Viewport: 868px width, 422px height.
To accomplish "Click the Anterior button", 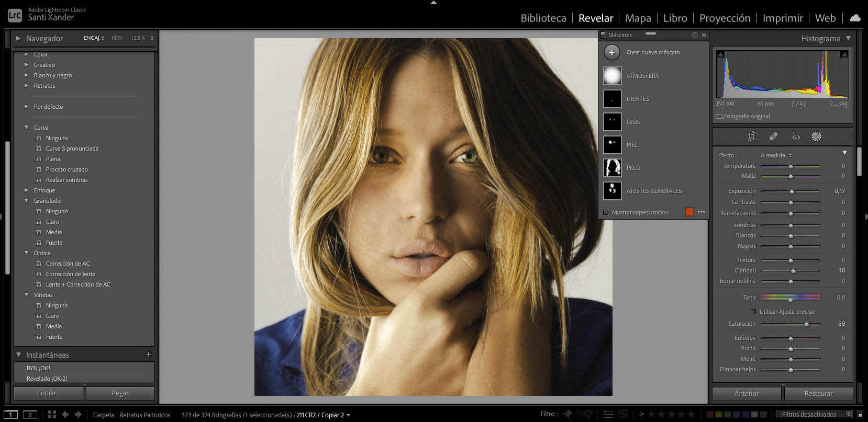I will tap(747, 394).
